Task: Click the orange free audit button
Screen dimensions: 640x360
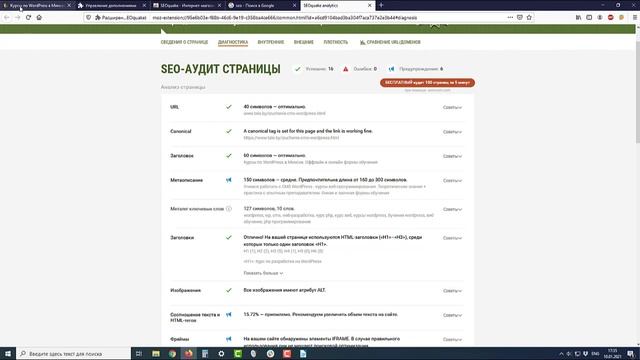Action: 427,82
